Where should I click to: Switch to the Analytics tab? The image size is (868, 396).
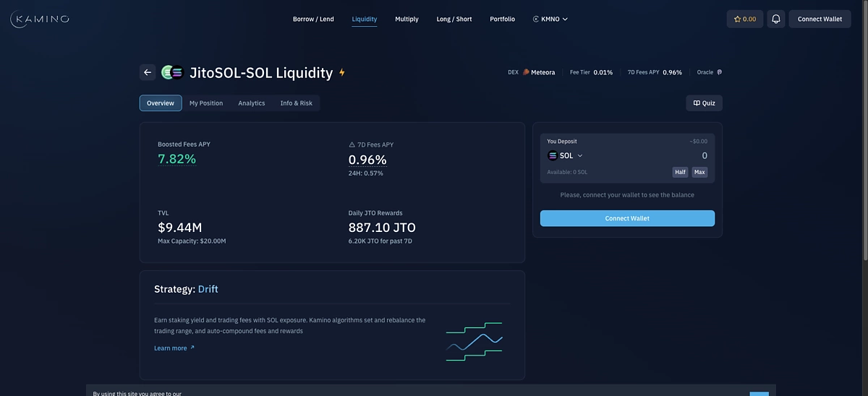point(252,103)
